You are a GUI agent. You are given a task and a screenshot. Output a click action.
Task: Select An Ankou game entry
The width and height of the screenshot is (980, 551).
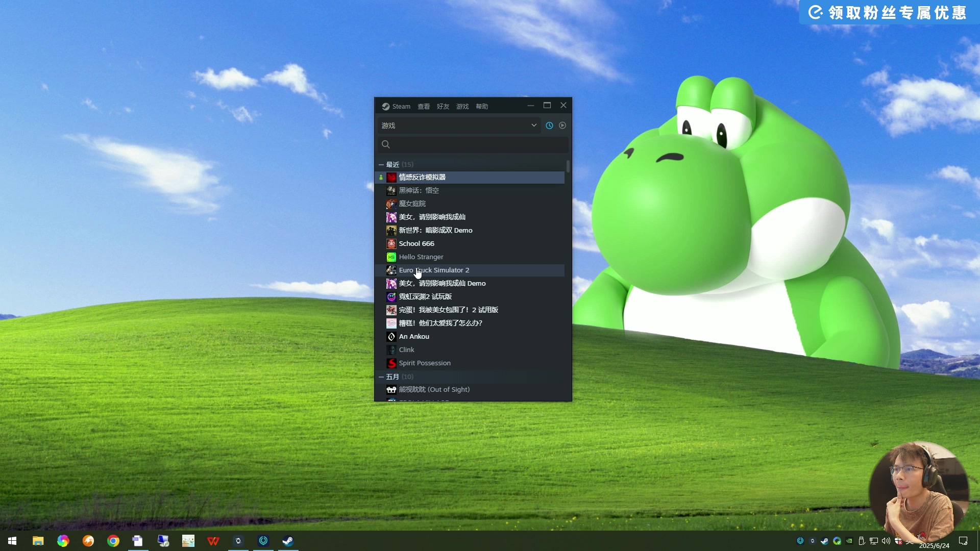pyautogui.click(x=470, y=336)
